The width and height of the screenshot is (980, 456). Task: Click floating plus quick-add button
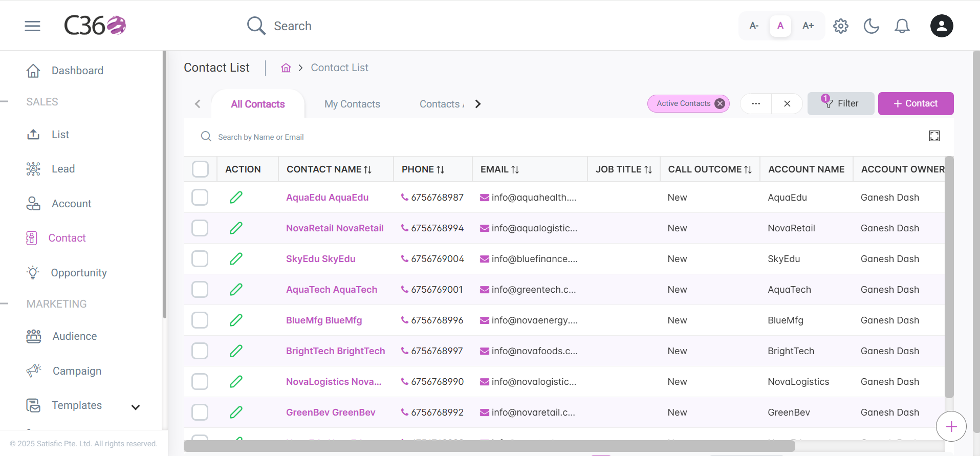(x=951, y=426)
